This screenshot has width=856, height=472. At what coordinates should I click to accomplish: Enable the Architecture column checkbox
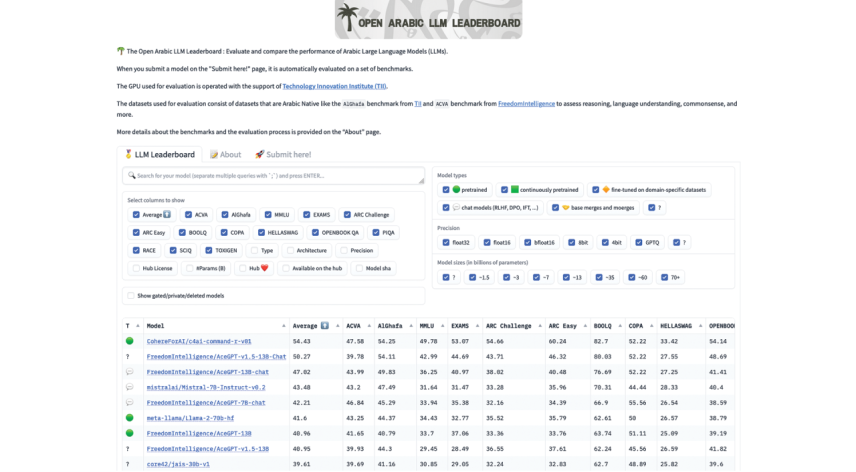click(290, 250)
